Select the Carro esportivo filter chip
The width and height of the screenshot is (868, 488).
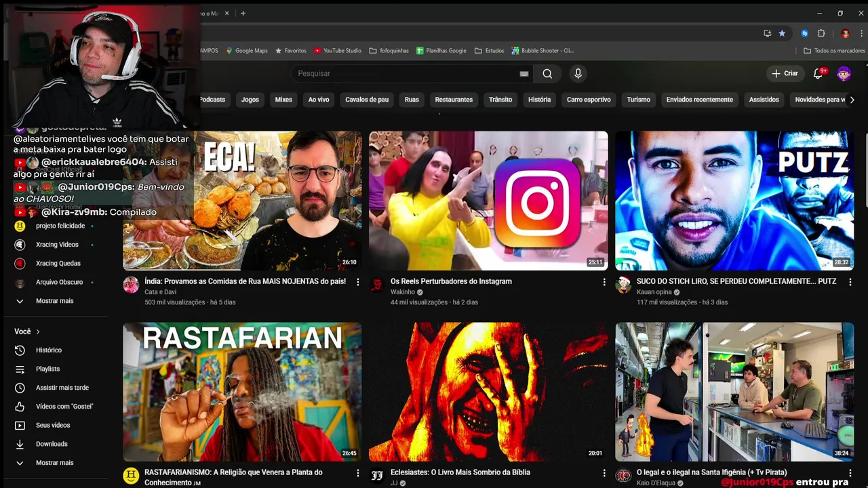click(589, 100)
